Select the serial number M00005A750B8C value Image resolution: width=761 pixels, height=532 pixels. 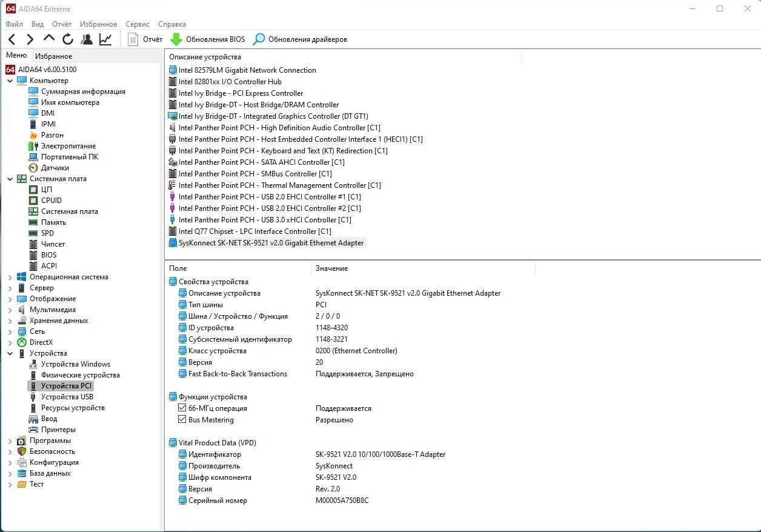pos(342,500)
